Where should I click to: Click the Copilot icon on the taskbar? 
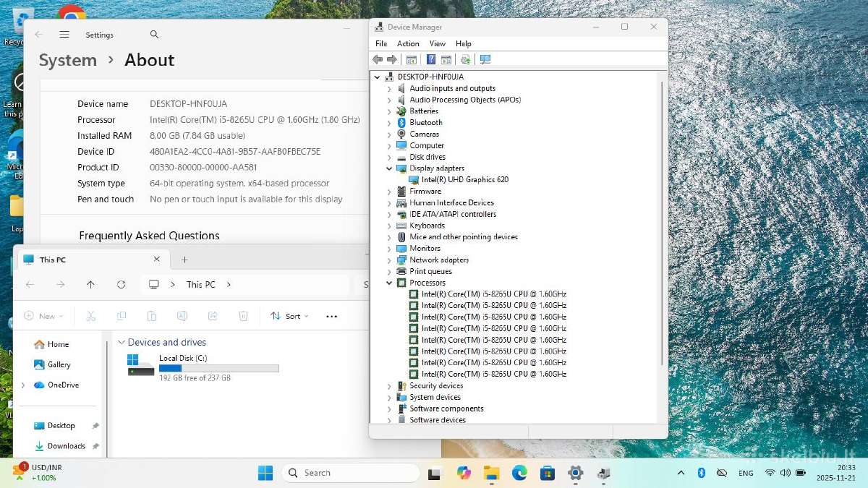[464, 473]
